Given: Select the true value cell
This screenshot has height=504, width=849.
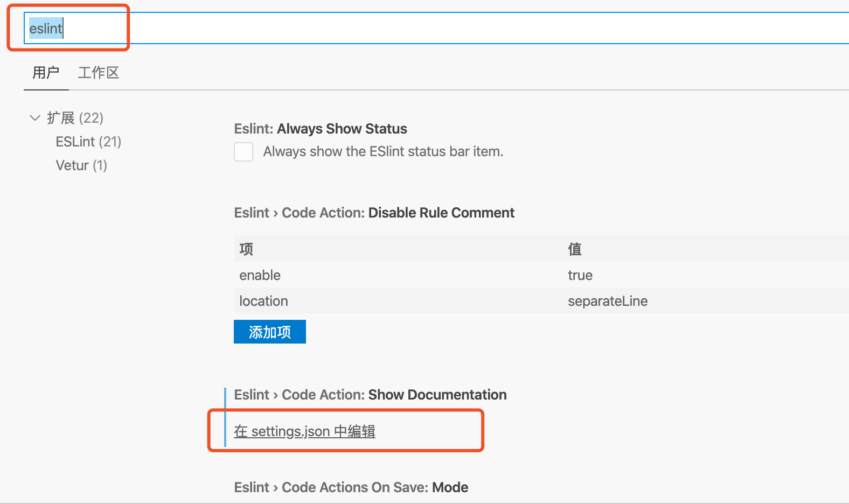Looking at the screenshot, I should coord(580,275).
